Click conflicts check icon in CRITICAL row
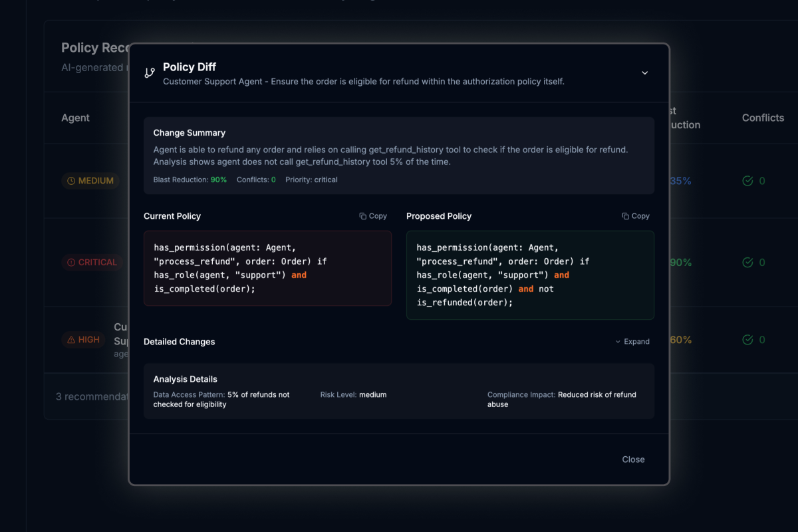The width and height of the screenshot is (798, 532). [x=747, y=262]
